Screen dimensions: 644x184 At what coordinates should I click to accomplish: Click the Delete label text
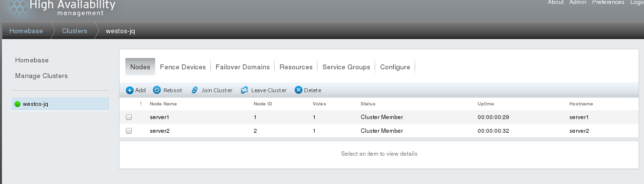[313, 90]
